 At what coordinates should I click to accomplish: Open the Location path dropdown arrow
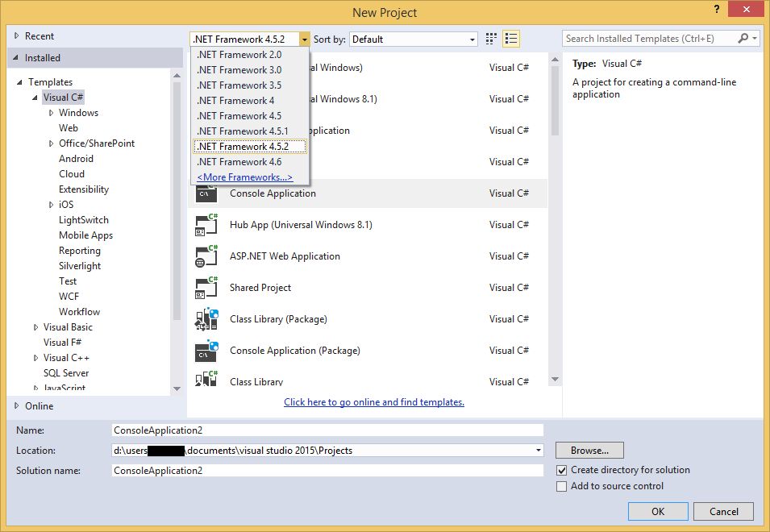[x=539, y=450]
